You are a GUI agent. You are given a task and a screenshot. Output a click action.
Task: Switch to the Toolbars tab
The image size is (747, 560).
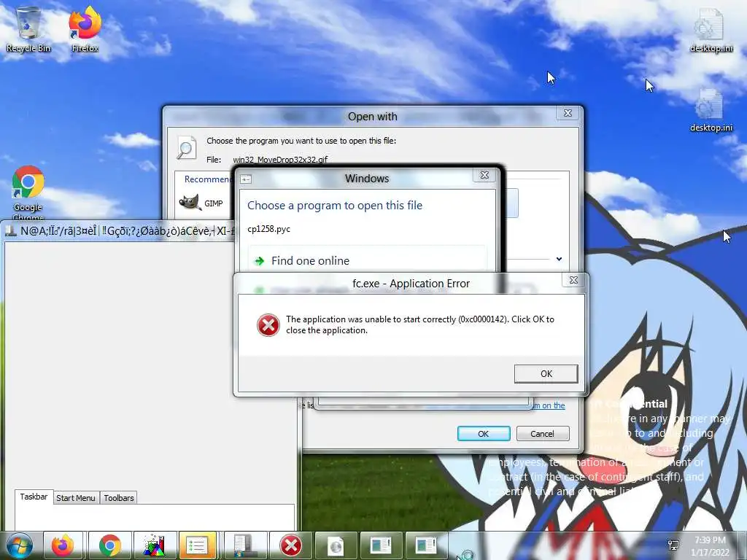pos(119,498)
